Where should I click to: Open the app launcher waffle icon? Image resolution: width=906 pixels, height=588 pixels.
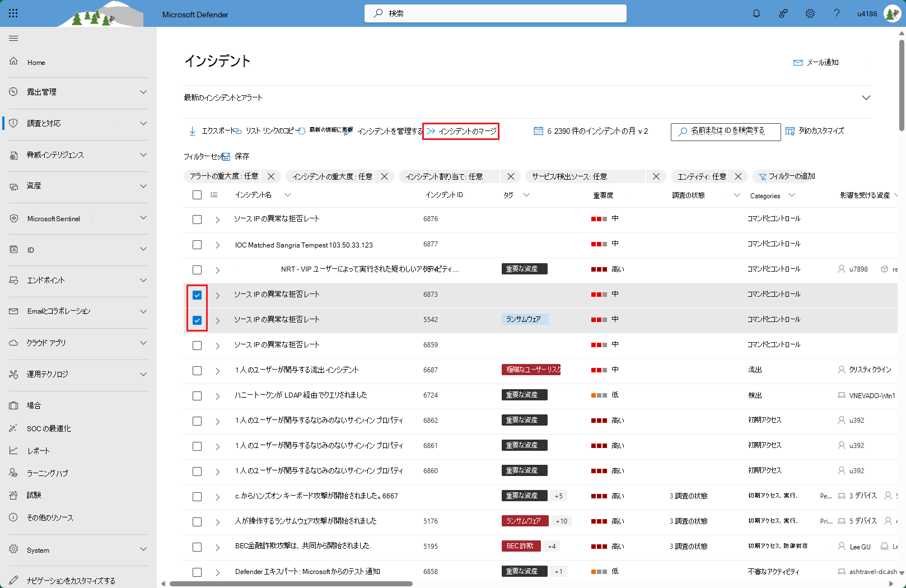(13, 13)
